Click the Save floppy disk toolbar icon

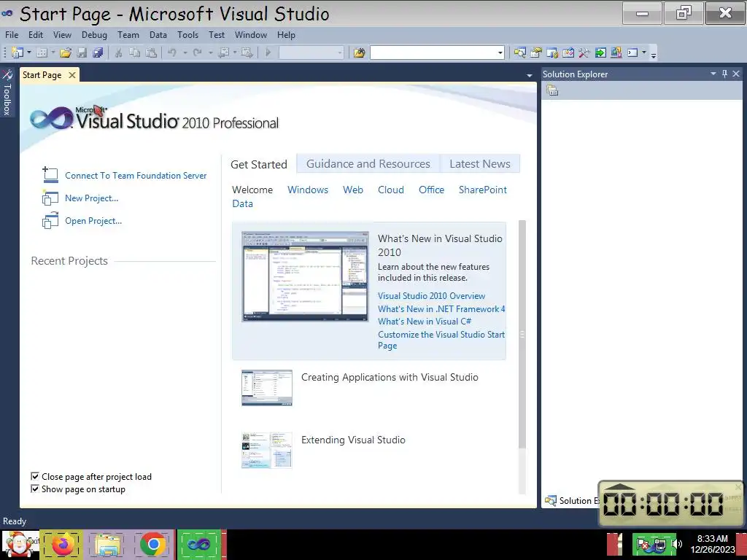[x=82, y=52]
